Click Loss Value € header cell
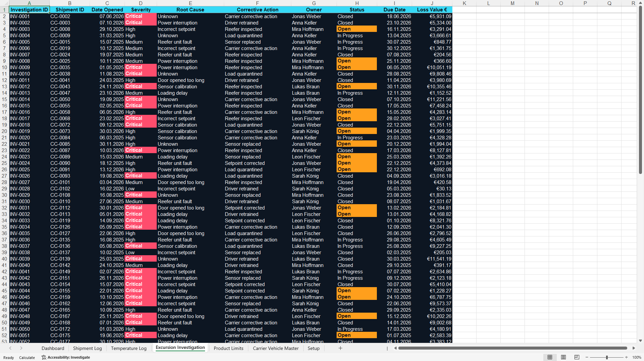Viewport: 644px width, 361px height. [x=432, y=10]
